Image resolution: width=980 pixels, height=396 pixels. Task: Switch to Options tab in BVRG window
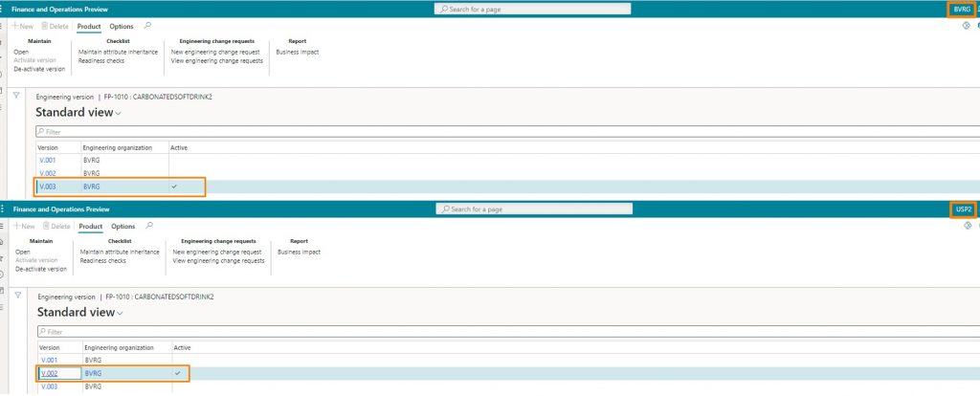pos(122,26)
